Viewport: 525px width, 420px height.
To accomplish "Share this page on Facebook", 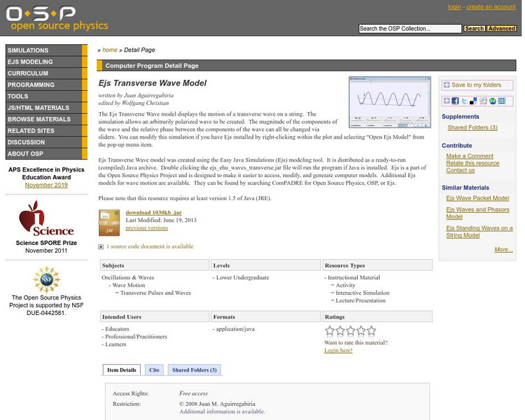I will 456,101.
